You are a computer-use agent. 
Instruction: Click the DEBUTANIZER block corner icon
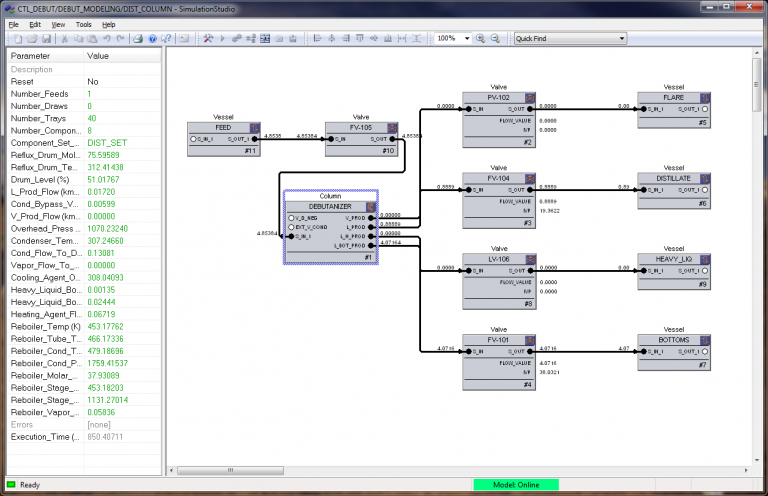(371, 206)
